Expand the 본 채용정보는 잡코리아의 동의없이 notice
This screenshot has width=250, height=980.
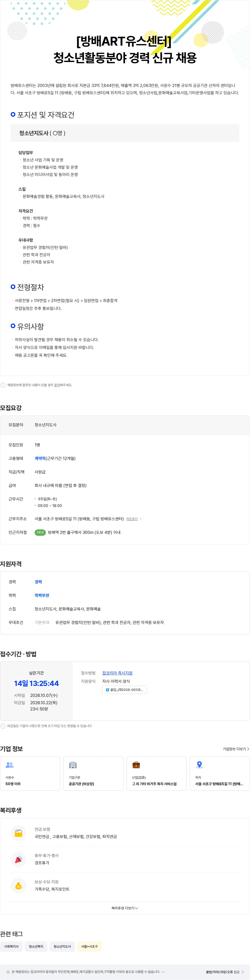pos(163,972)
